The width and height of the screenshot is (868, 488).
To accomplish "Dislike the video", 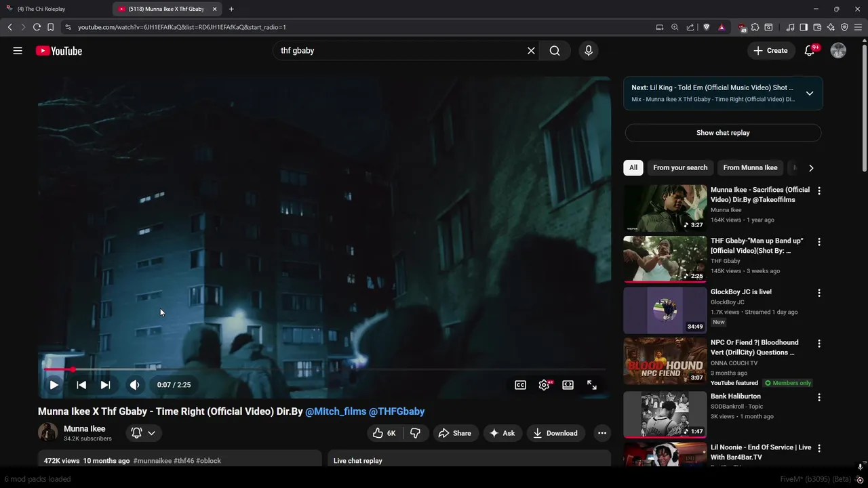I will point(416,433).
